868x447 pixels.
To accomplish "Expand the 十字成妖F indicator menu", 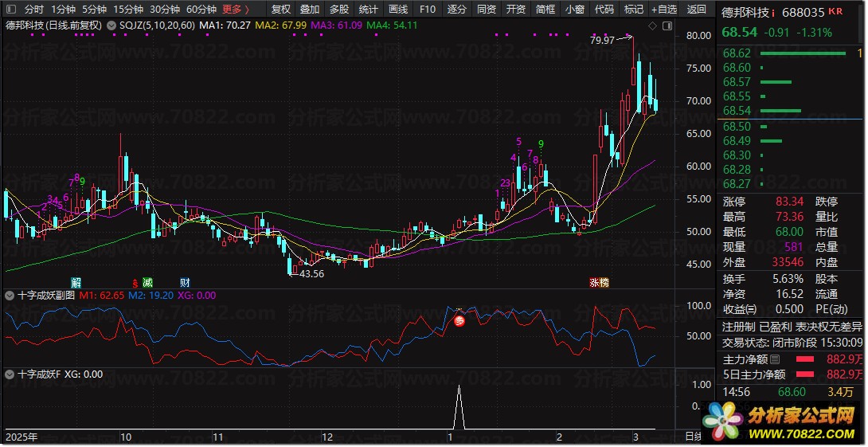I will point(10,374).
